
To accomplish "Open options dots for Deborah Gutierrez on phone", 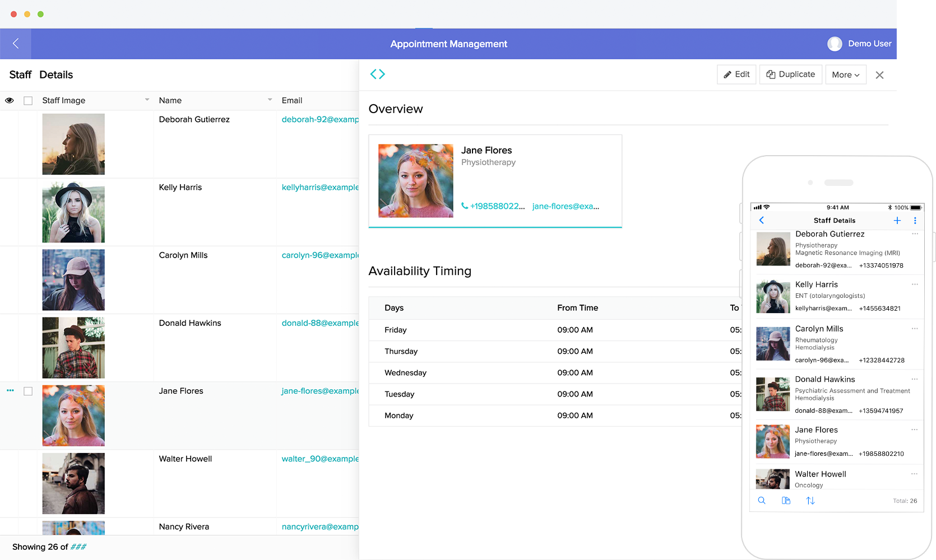I will pyautogui.click(x=915, y=234).
